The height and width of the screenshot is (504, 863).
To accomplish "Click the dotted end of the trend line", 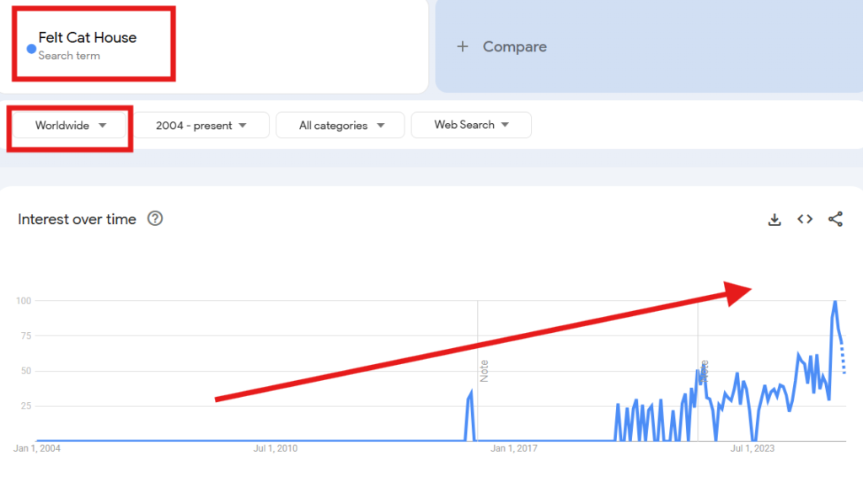I will [843, 361].
